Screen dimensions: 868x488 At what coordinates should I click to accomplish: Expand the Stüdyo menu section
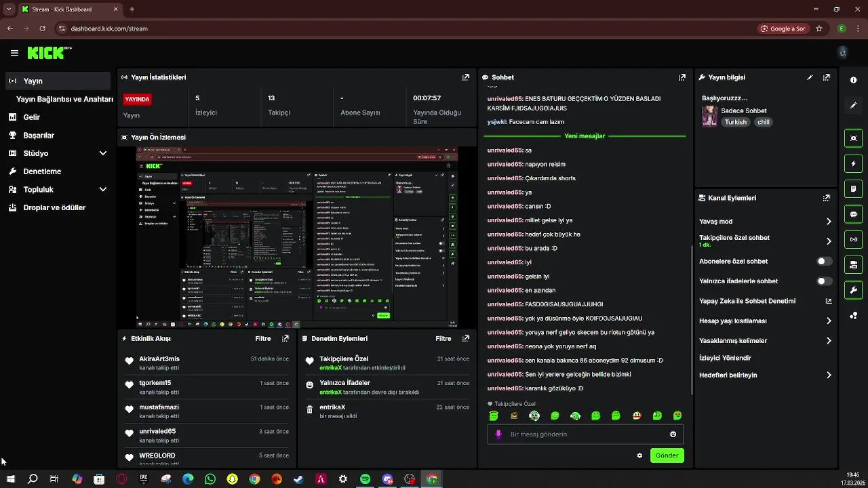pos(103,153)
